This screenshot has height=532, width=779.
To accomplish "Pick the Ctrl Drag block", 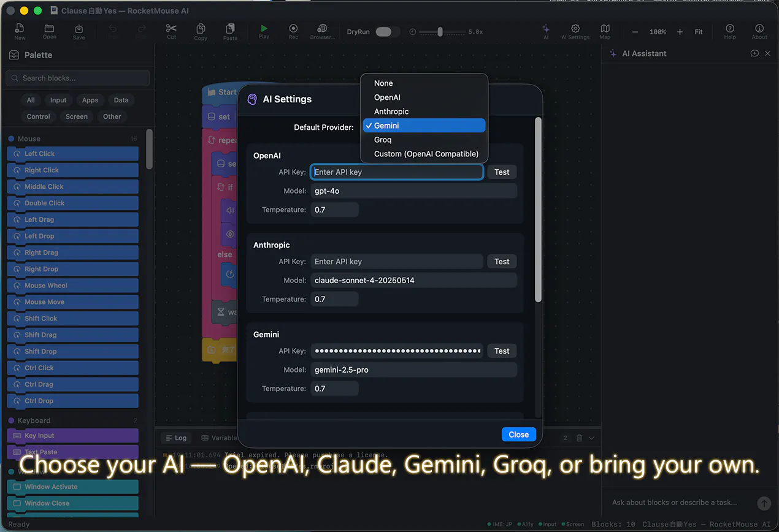I will (x=72, y=384).
